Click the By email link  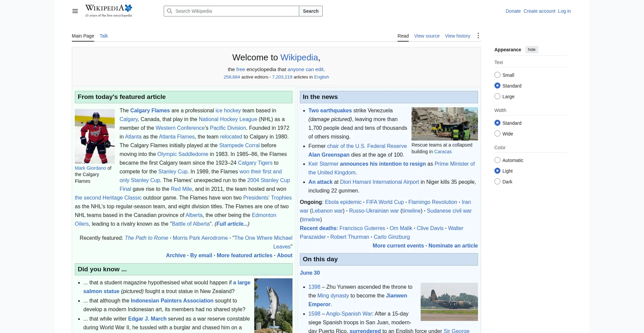(201, 255)
